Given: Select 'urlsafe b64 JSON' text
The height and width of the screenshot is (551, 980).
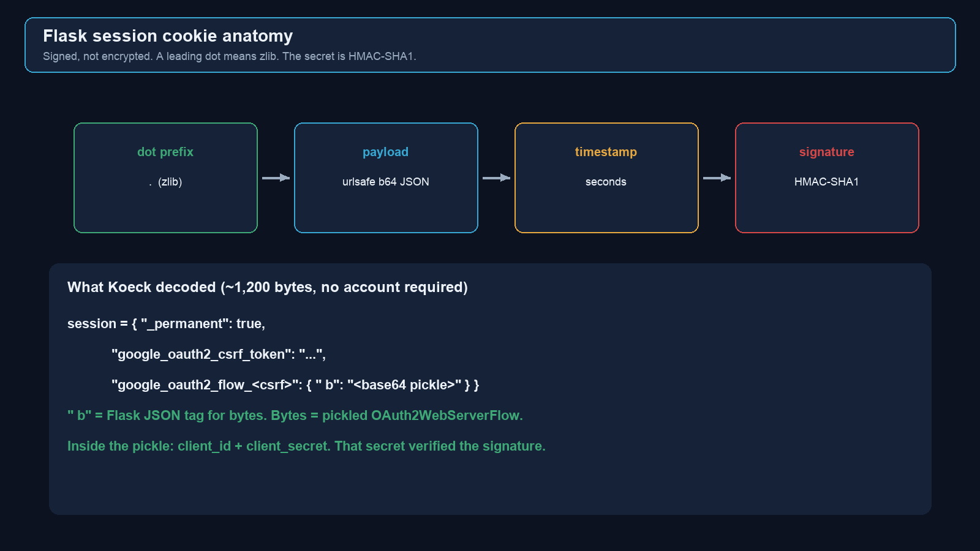Looking at the screenshot, I should 386,182.
